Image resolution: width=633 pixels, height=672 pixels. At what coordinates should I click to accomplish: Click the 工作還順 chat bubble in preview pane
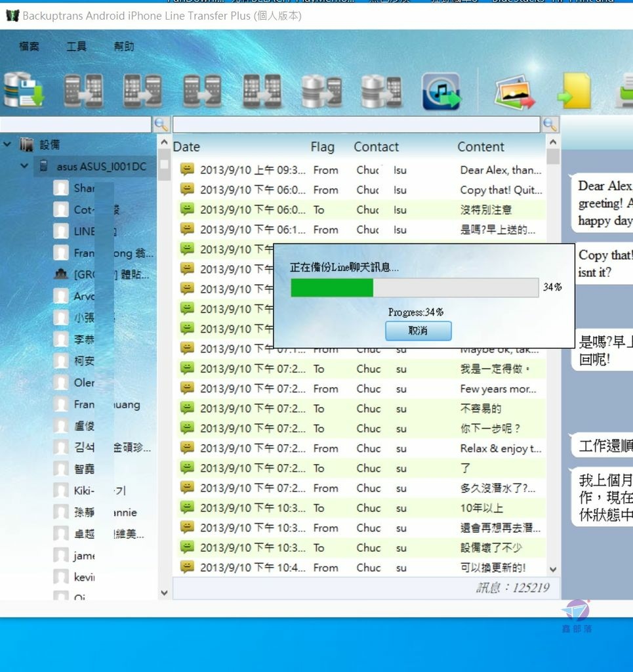coord(602,446)
